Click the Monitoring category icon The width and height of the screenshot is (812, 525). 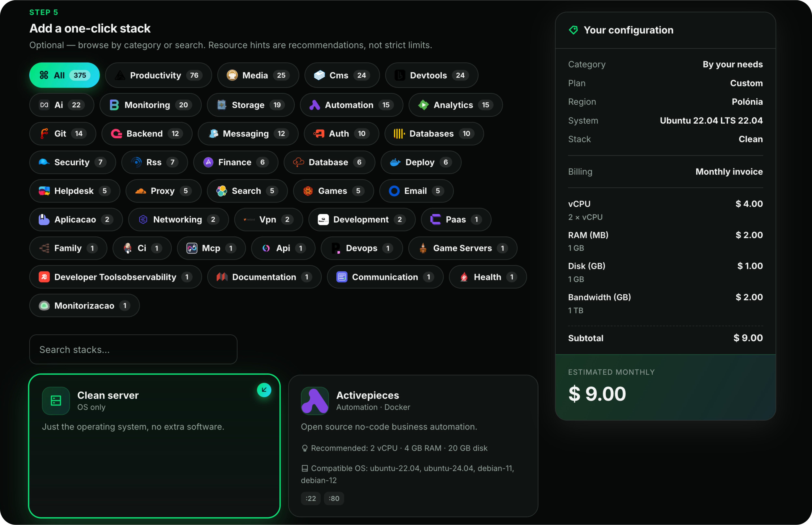tap(114, 105)
